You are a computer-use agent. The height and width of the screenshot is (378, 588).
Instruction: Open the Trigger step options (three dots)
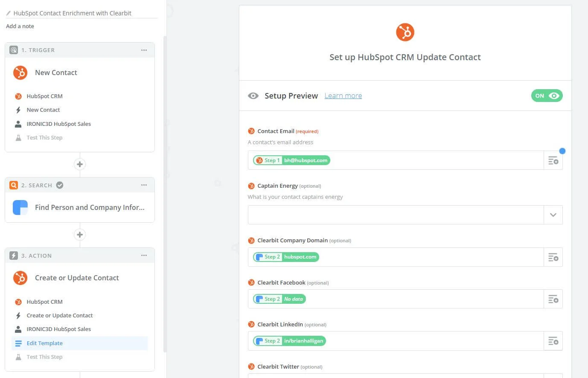point(144,50)
